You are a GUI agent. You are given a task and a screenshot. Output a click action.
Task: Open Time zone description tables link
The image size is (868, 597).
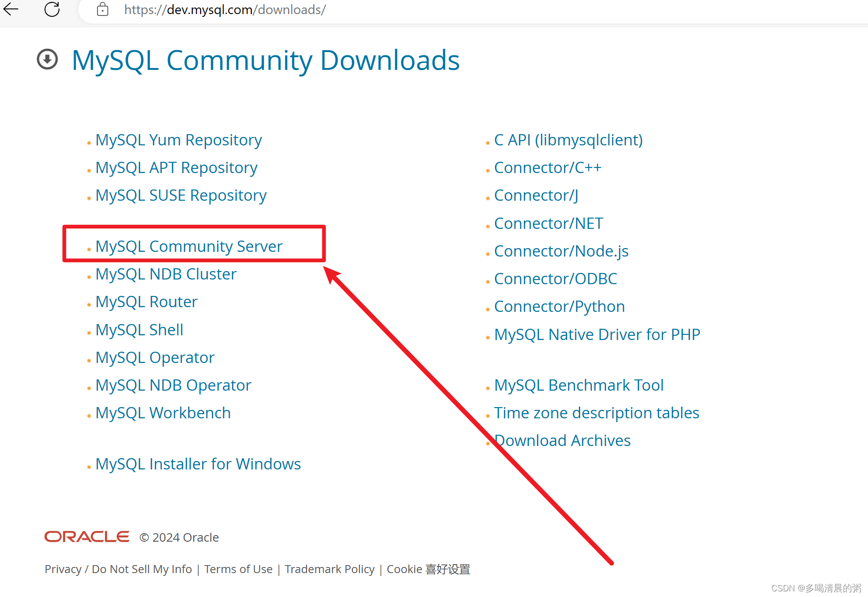click(x=597, y=413)
